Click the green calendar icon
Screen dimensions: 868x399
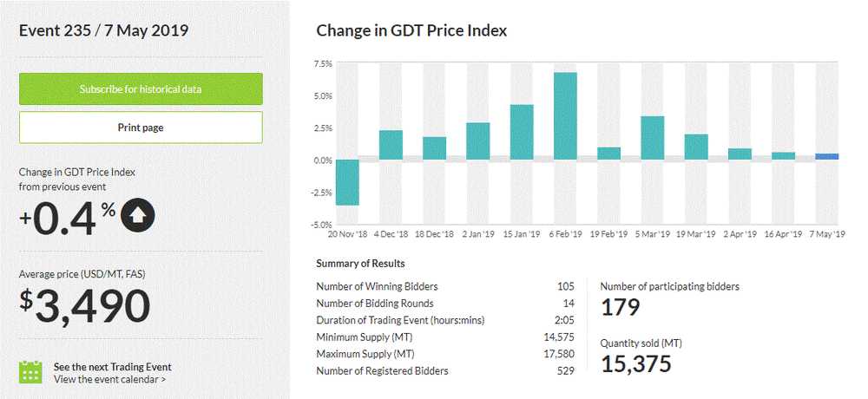[31, 372]
